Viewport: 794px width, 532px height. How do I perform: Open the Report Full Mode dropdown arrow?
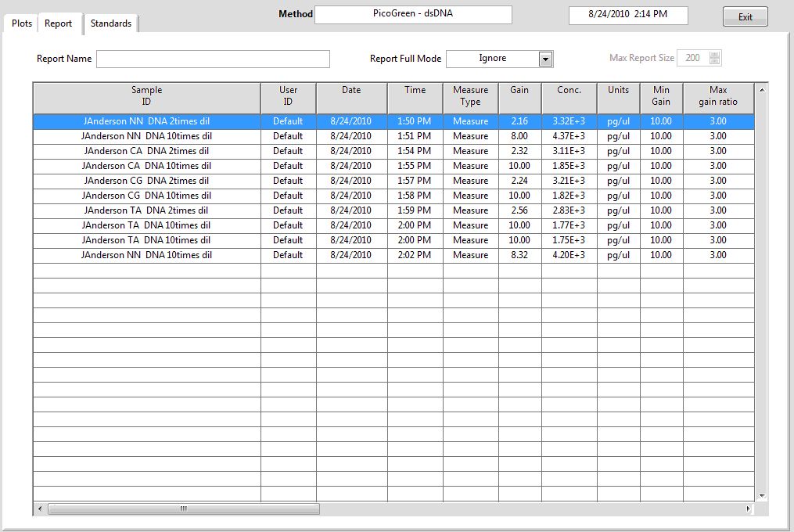click(x=545, y=59)
